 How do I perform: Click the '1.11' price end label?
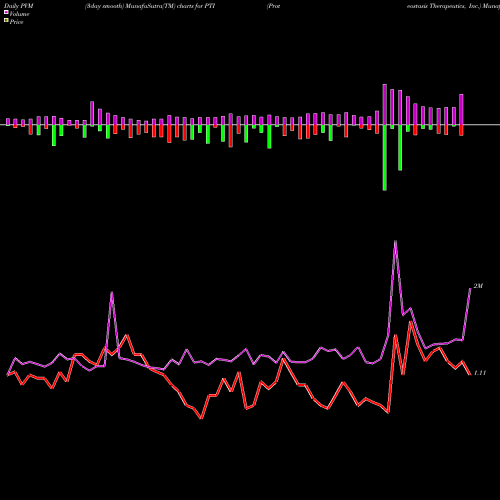pyautogui.click(x=480, y=373)
